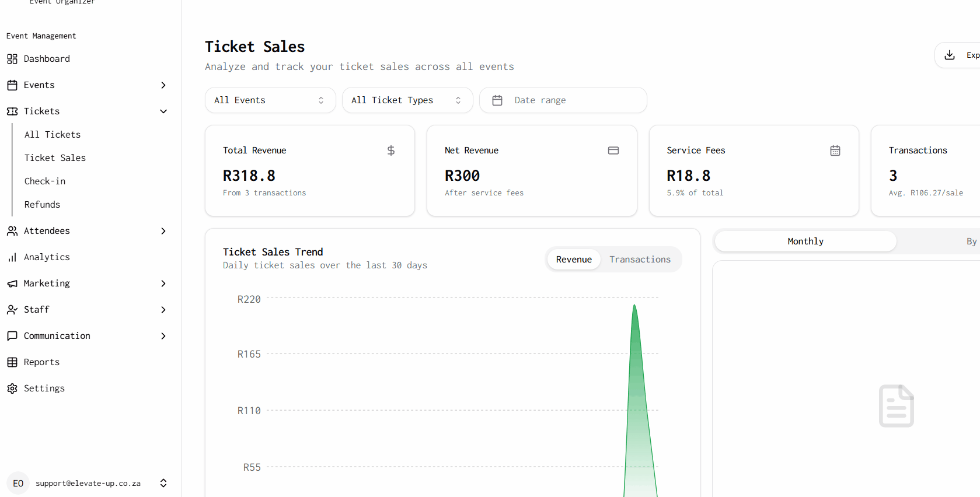This screenshot has width=980, height=497.
Task: Collapse the Tickets sidebar section
Action: [x=163, y=111]
